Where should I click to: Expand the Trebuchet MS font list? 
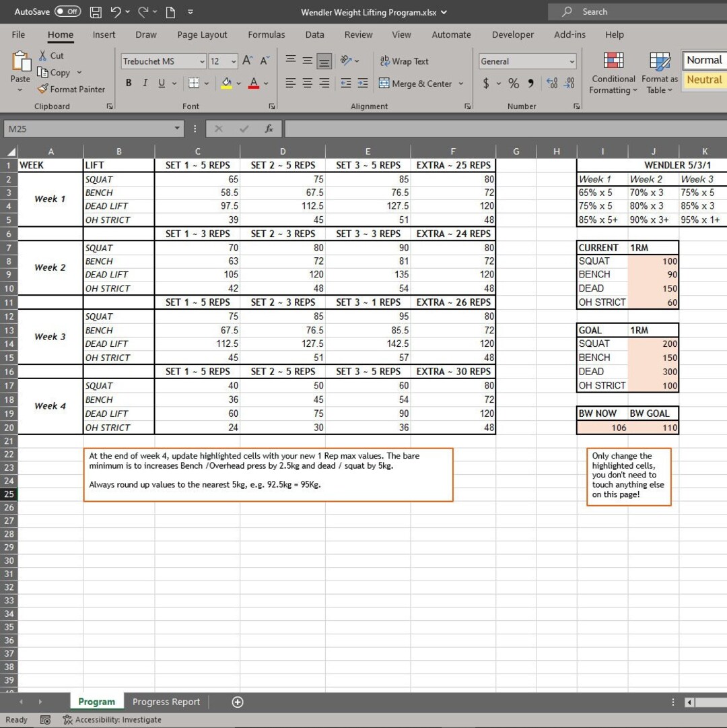coord(202,61)
